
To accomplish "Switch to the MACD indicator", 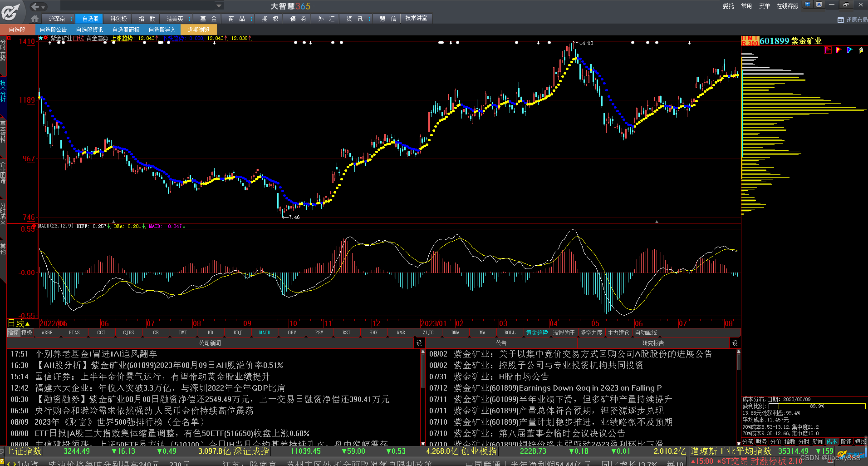I will 265,333.
